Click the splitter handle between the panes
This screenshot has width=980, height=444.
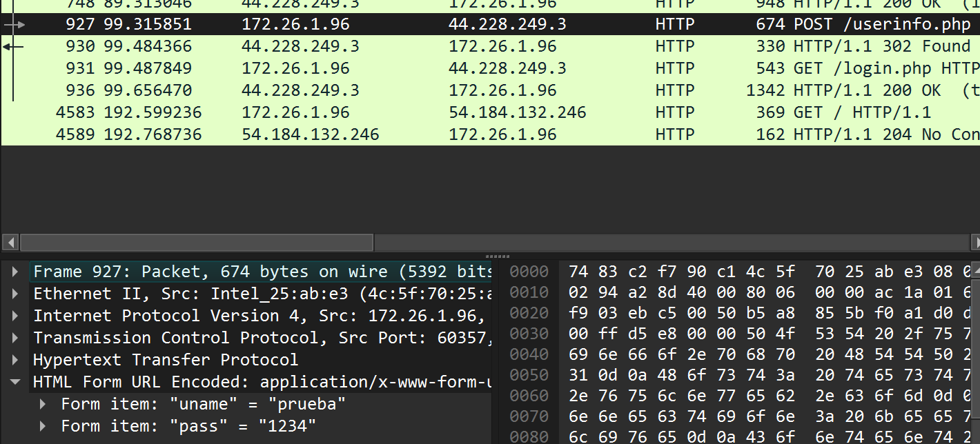(497, 256)
